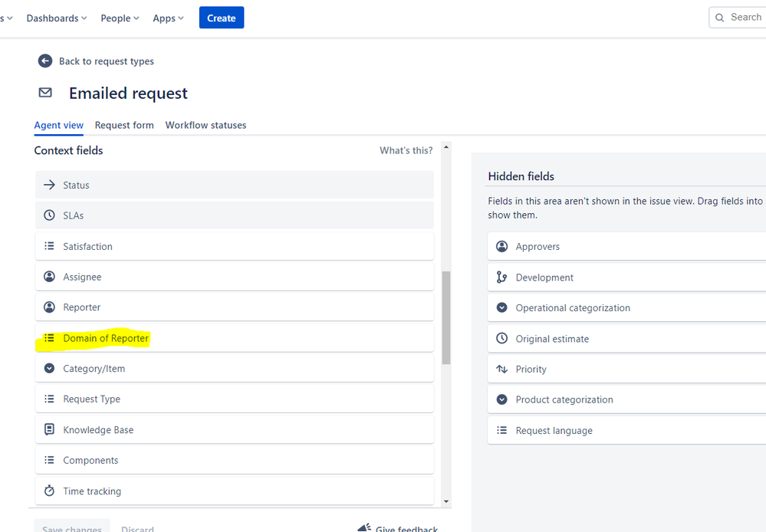The width and height of the screenshot is (766, 532).
Task: Select the Development hidden field text
Action: coord(544,277)
